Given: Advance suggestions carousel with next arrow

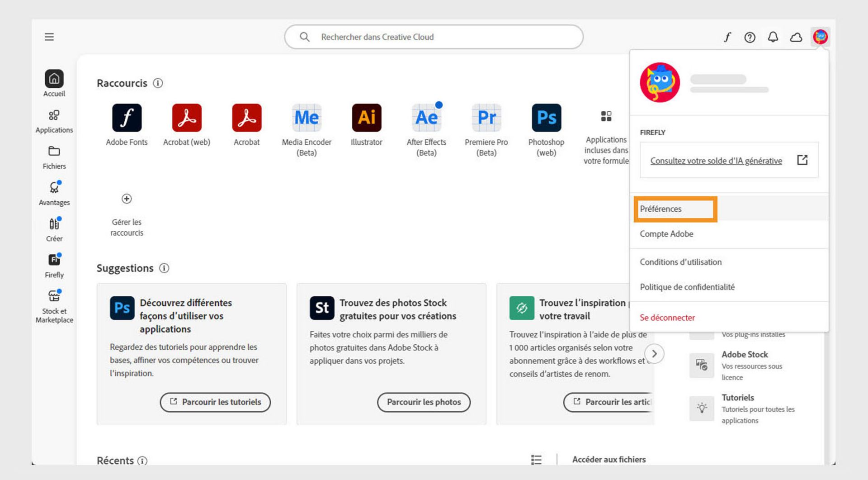Looking at the screenshot, I should coord(654,354).
